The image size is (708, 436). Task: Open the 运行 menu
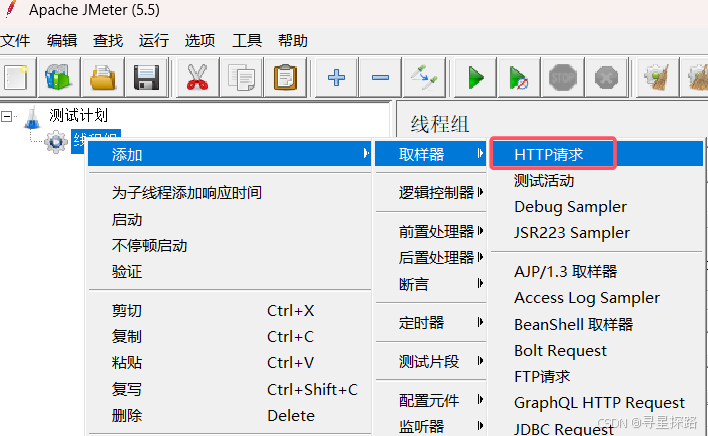154,41
